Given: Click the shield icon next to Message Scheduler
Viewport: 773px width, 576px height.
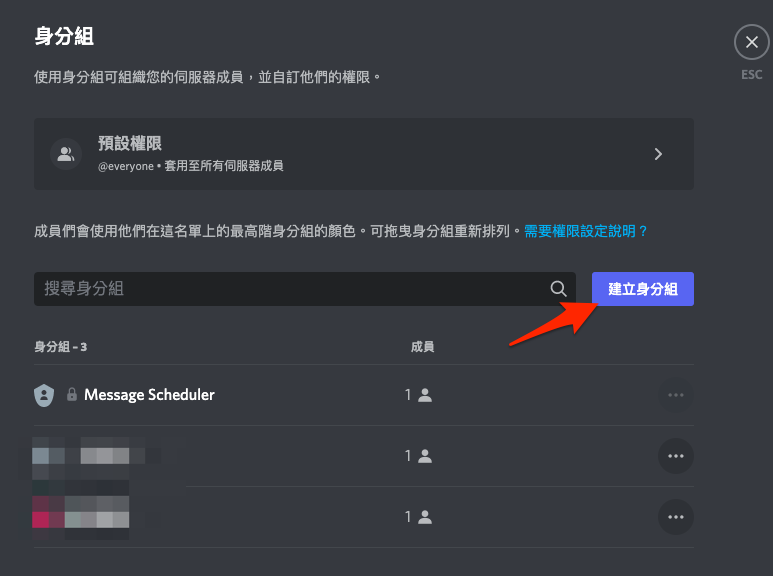Looking at the screenshot, I should tap(44, 395).
